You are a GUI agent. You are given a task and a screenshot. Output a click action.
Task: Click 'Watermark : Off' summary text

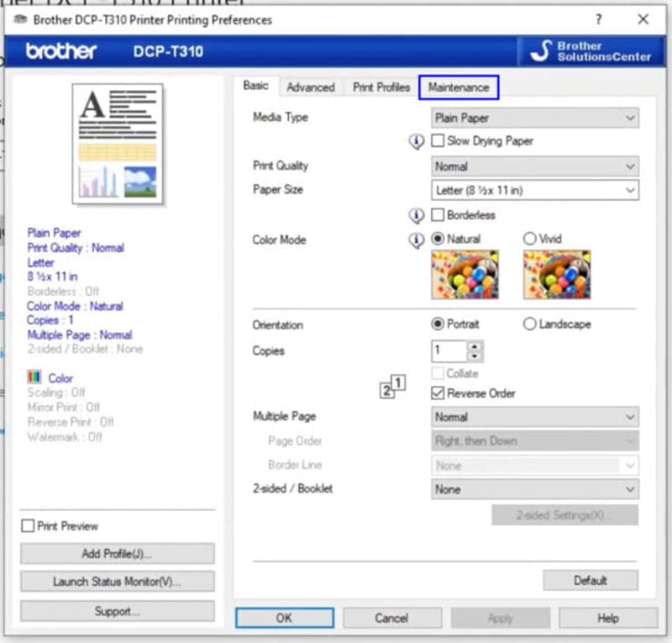click(65, 437)
